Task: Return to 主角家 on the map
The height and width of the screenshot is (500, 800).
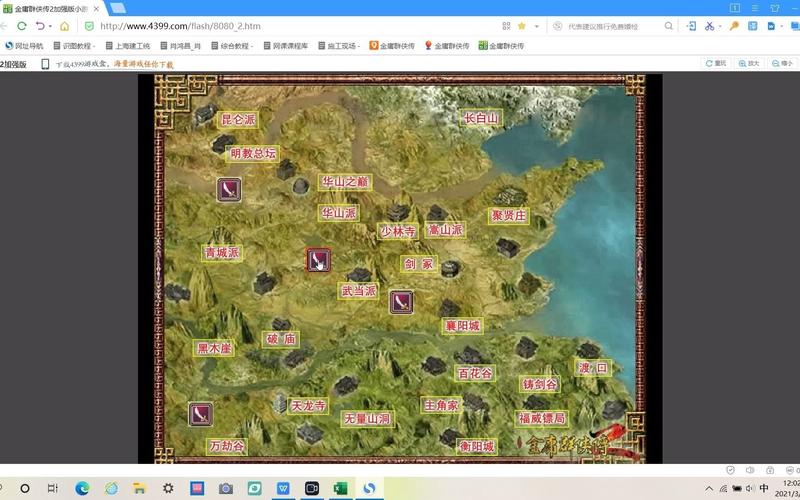Action: pos(441,405)
